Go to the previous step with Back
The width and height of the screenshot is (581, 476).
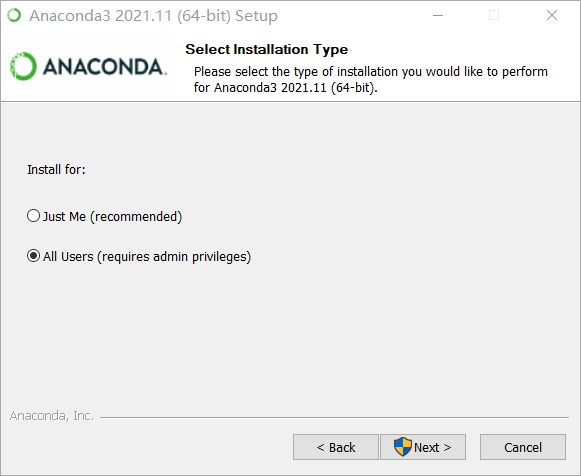click(336, 447)
